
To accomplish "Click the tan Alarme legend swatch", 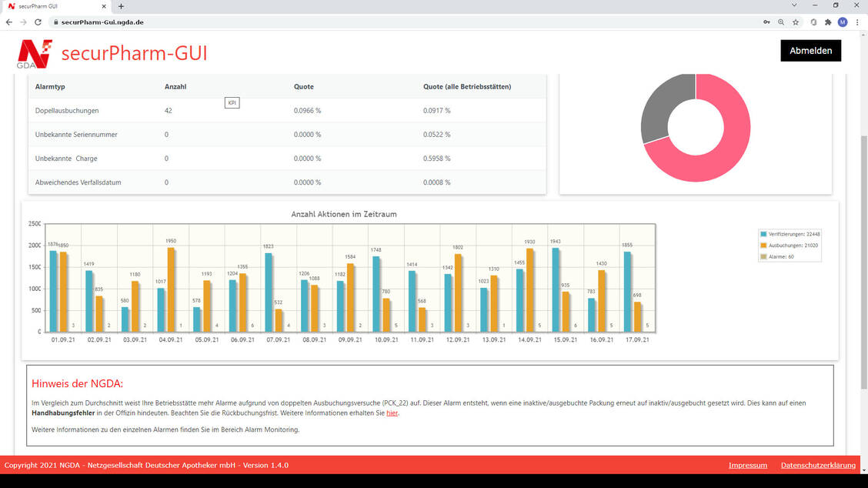I will [763, 256].
